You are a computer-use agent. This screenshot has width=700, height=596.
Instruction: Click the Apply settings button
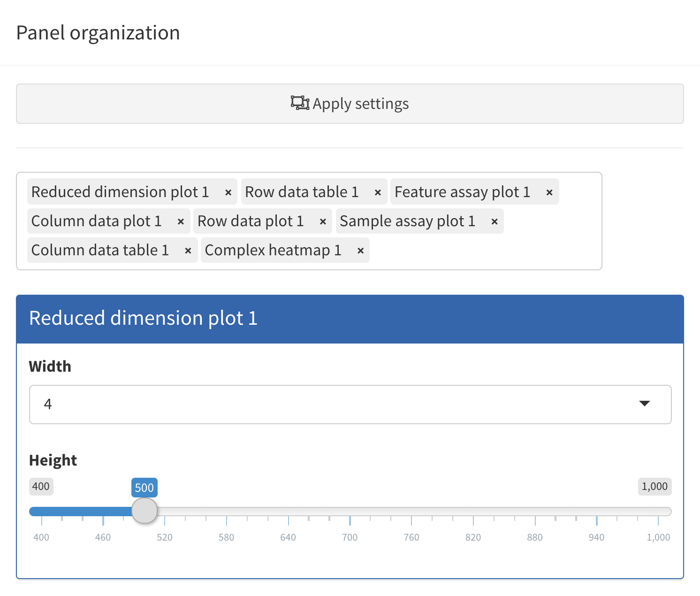350,104
